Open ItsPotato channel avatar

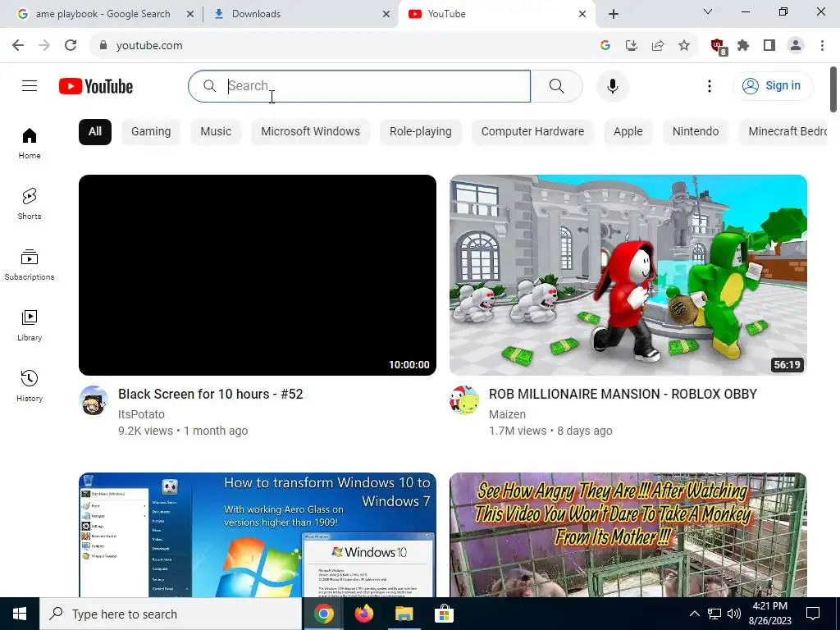click(94, 400)
